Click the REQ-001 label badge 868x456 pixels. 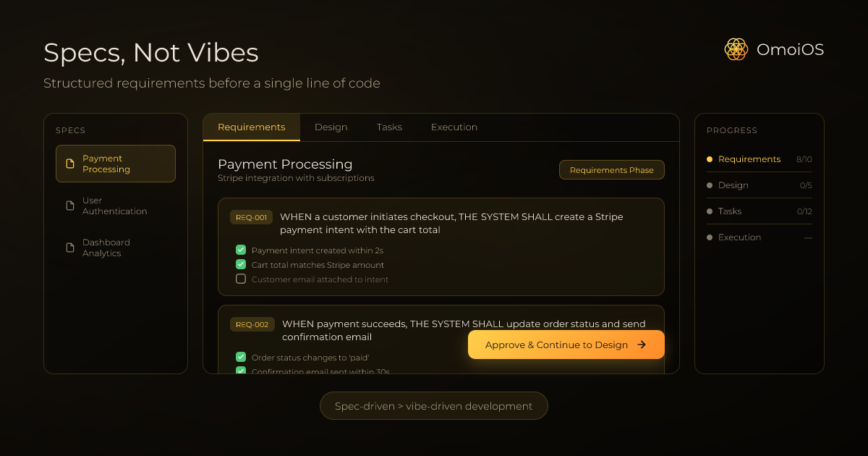point(251,216)
